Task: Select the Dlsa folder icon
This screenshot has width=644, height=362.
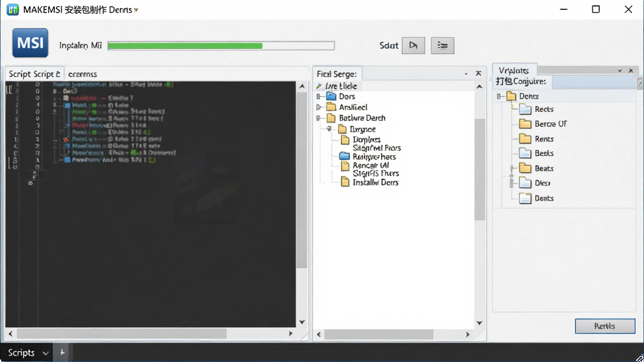Action: pyautogui.click(x=525, y=183)
